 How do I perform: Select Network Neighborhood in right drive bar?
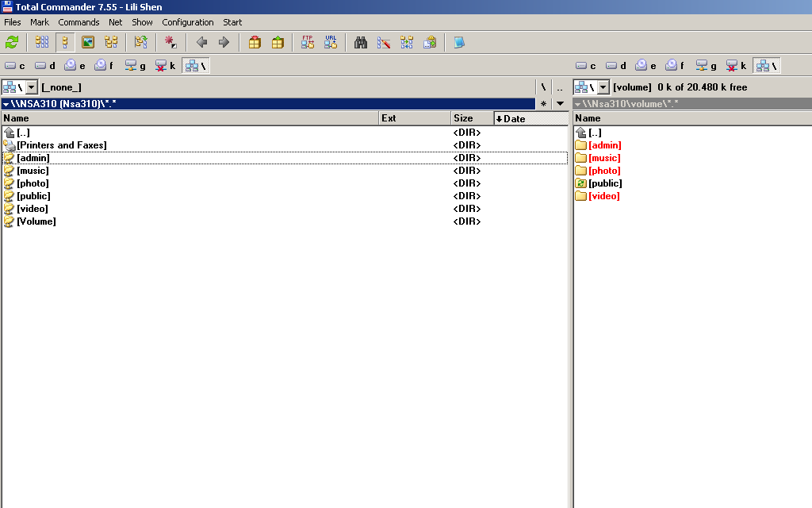[x=767, y=66]
